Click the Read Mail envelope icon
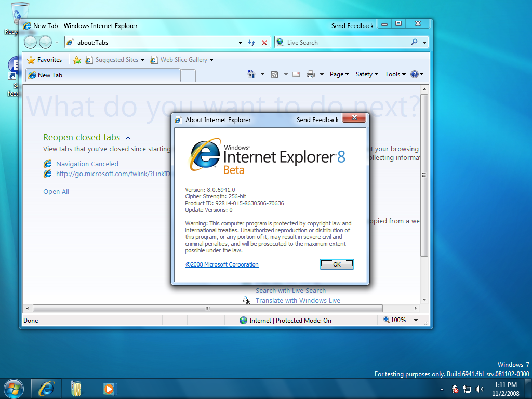This screenshot has width=532, height=399. (296, 74)
